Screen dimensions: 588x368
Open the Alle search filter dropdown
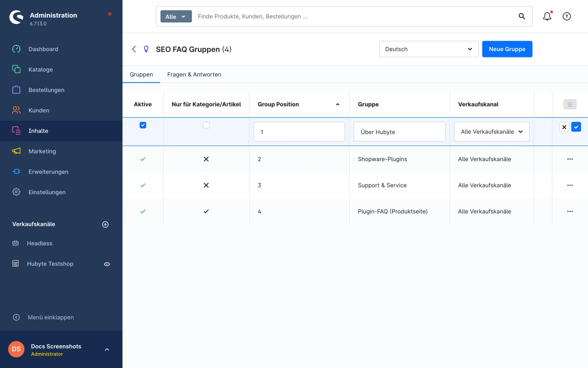(x=176, y=17)
